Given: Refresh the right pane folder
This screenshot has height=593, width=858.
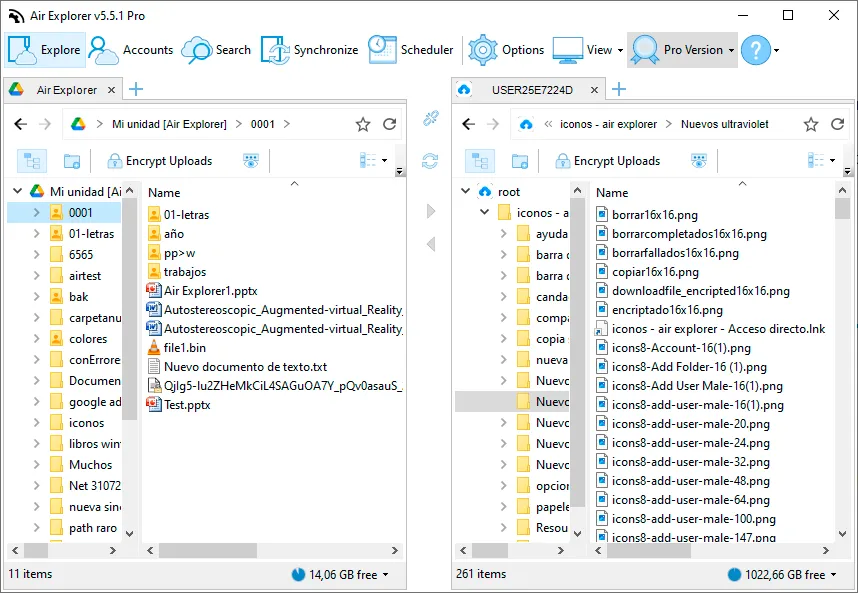Looking at the screenshot, I should tap(838, 124).
